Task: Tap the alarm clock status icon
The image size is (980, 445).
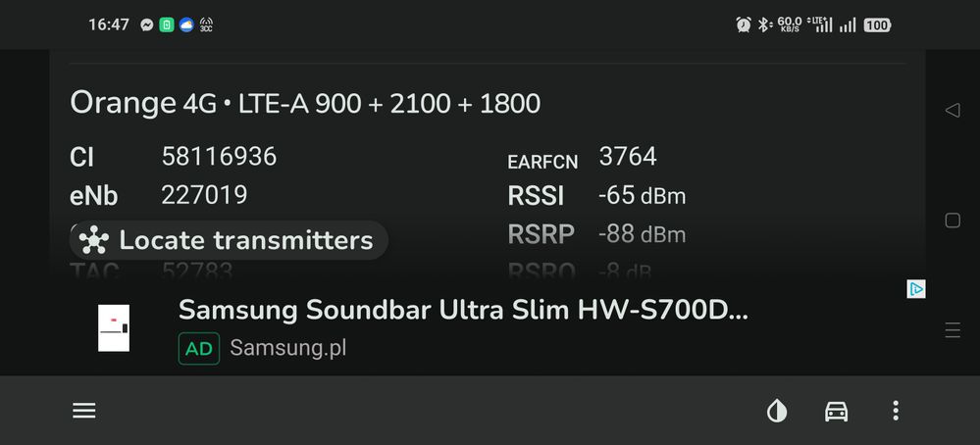Action: pyautogui.click(x=744, y=25)
